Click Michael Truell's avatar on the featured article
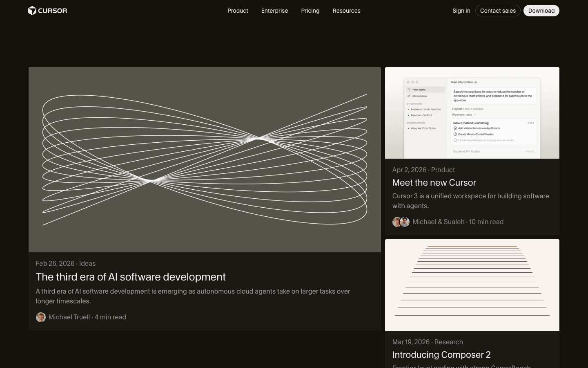 point(41,317)
